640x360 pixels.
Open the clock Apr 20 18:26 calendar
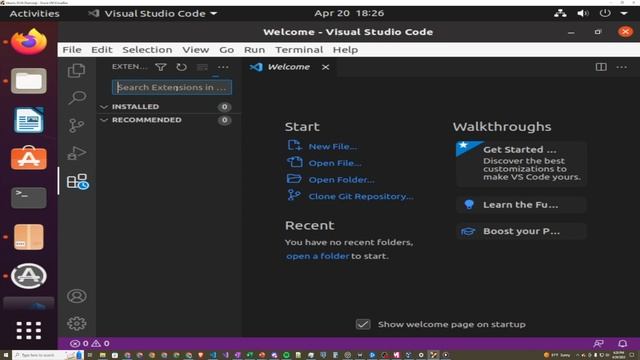349,13
